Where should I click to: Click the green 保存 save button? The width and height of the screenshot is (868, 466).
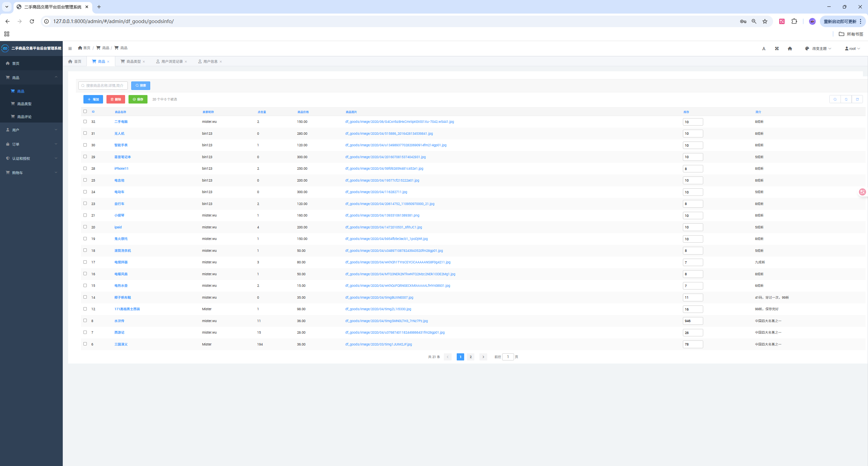138,99
